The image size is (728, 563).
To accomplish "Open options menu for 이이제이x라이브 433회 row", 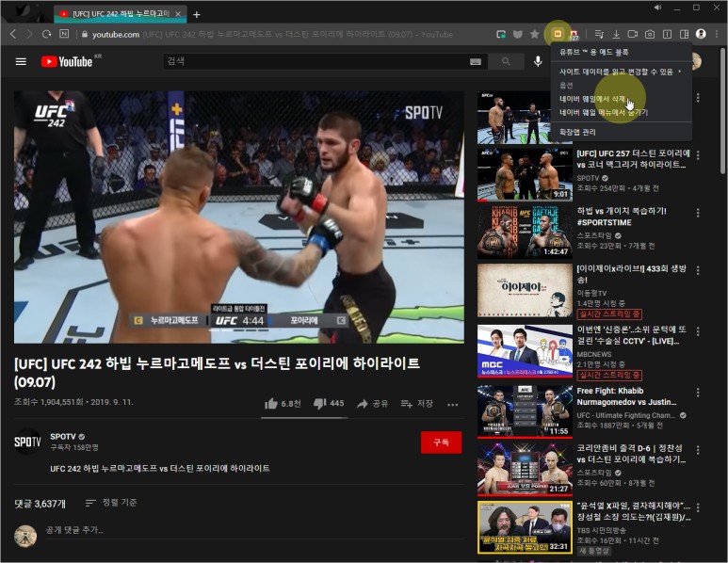I will (698, 270).
